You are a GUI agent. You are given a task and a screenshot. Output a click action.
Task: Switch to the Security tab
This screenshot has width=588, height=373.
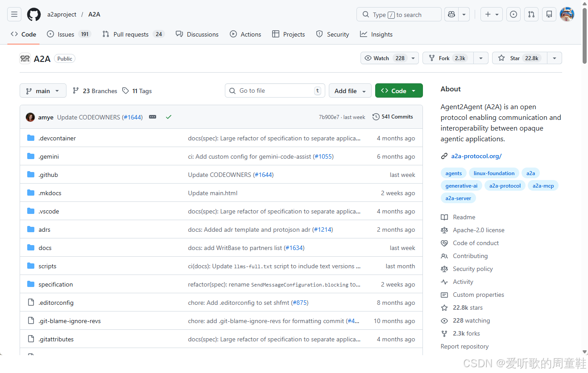click(x=332, y=34)
